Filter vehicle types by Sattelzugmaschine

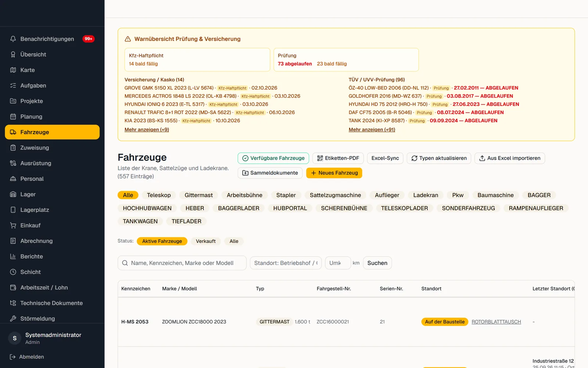tap(336, 195)
